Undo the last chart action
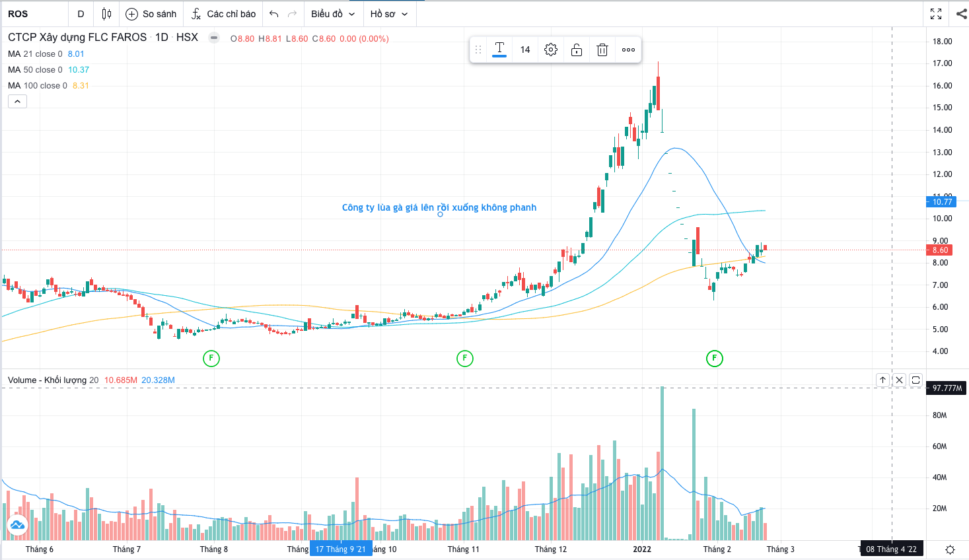Viewport: 969px width, 560px height. [x=274, y=14]
